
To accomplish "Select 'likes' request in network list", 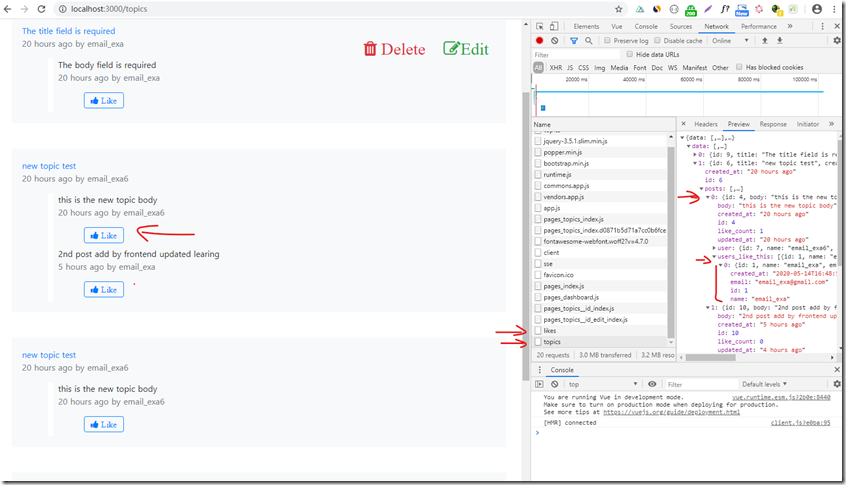I will click(600, 331).
